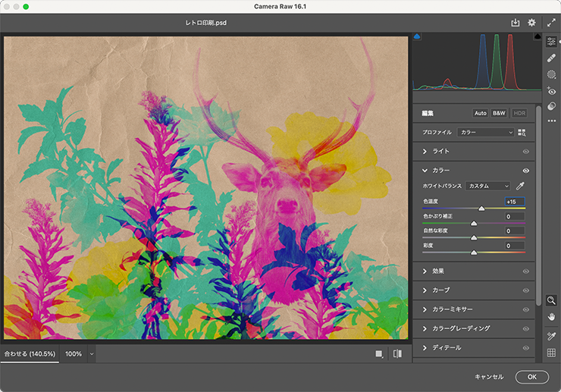The width and height of the screenshot is (561, 392).
Task: Open Camera Raw preferences gear
Action: pyautogui.click(x=531, y=23)
